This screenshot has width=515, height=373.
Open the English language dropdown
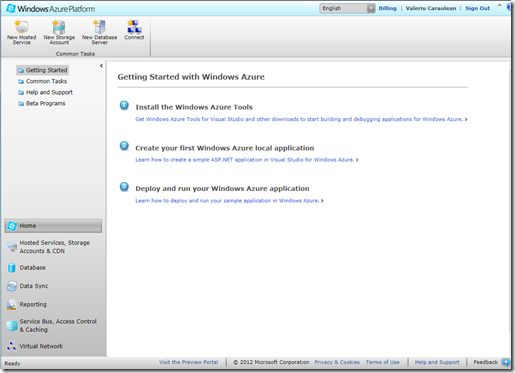pos(347,8)
